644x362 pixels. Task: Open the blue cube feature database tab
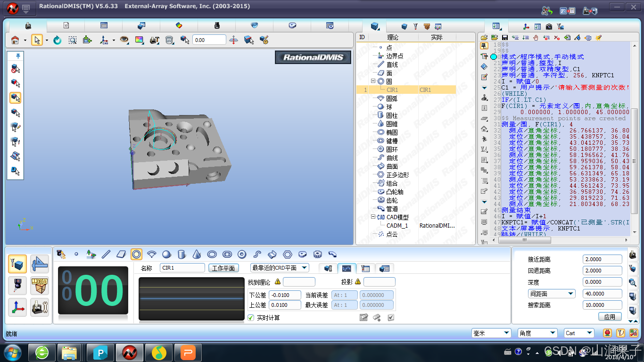click(375, 26)
